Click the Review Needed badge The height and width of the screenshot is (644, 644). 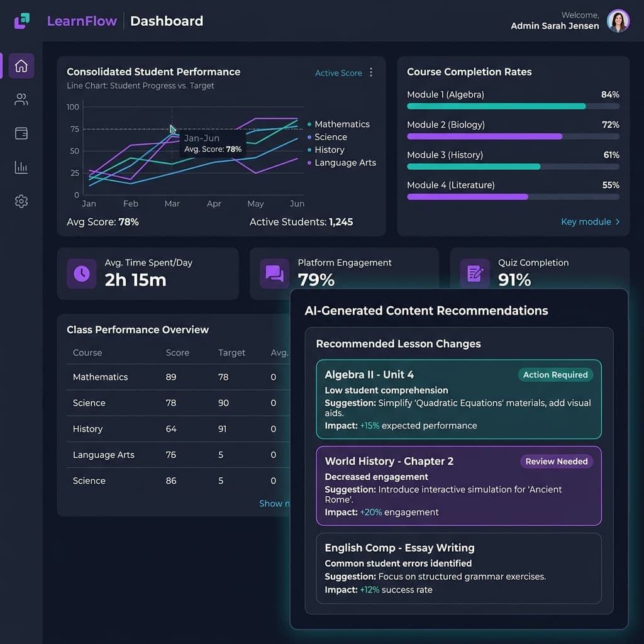557,461
